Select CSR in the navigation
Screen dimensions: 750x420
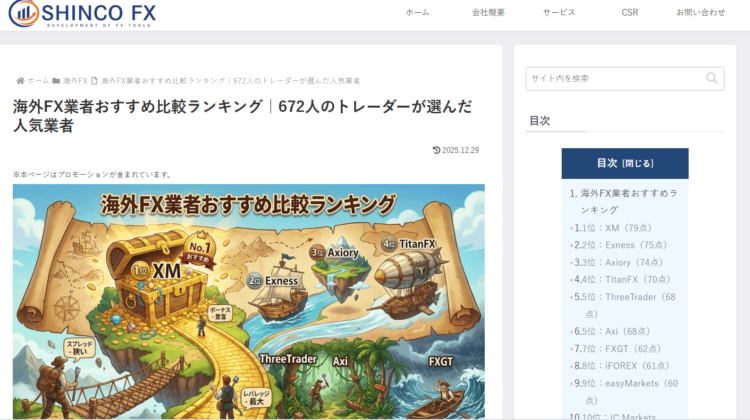pyautogui.click(x=630, y=13)
